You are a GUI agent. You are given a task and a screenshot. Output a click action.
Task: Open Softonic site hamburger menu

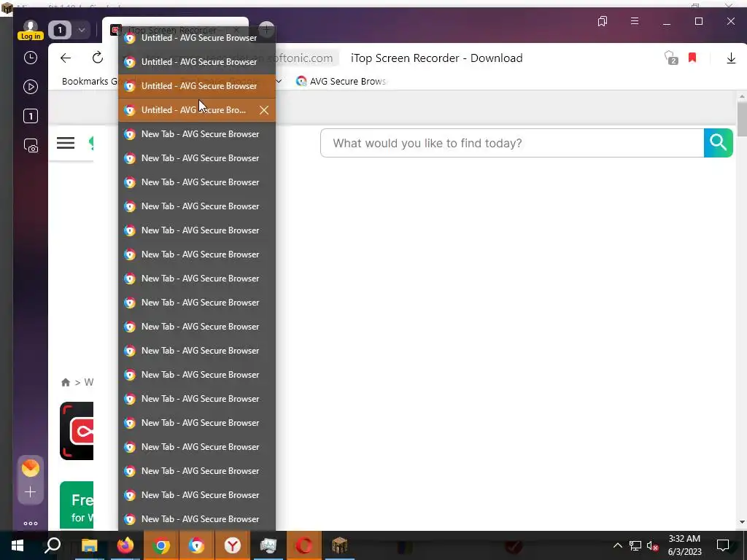click(x=66, y=143)
